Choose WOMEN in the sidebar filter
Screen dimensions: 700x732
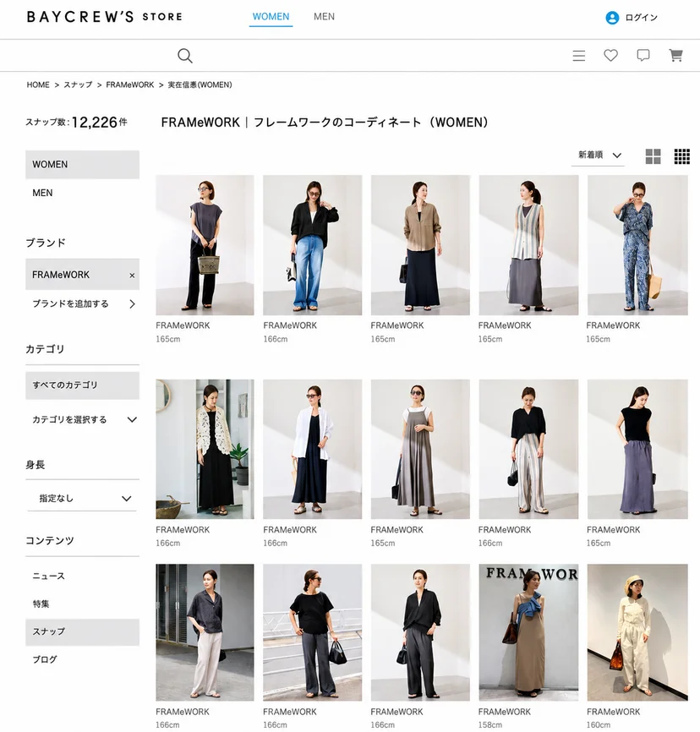[x=83, y=164]
